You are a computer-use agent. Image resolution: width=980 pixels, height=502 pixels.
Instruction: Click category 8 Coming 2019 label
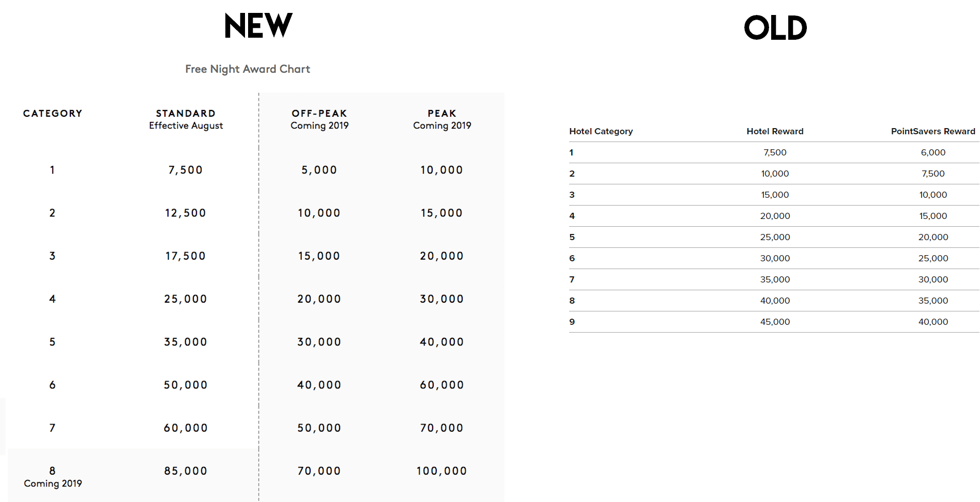coord(53,477)
